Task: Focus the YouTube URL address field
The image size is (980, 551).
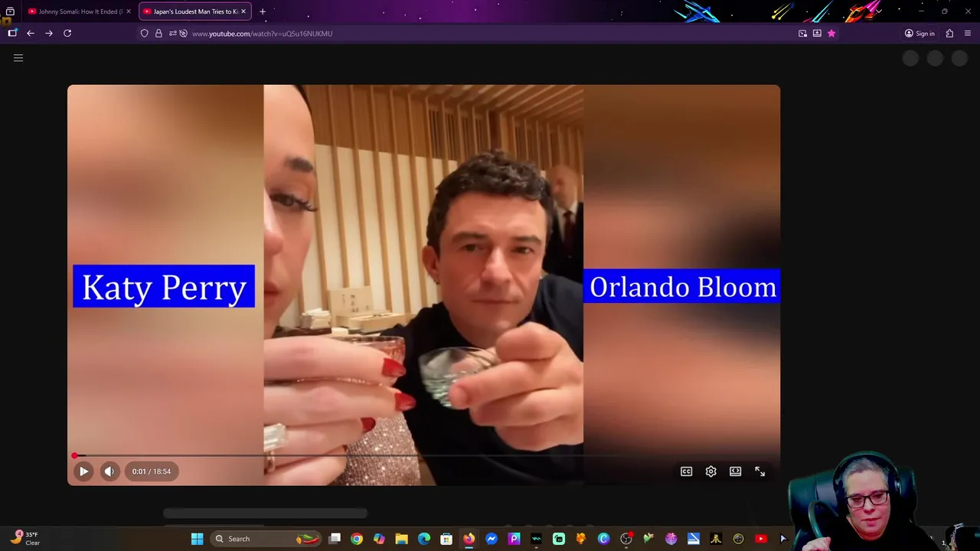Action: click(x=490, y=34)
